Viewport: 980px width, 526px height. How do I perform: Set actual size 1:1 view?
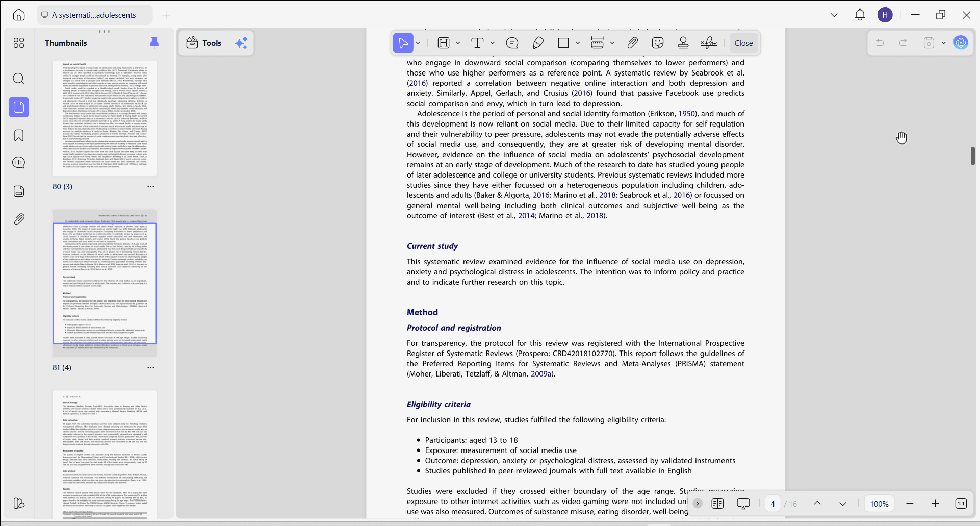tap(961, 504)
